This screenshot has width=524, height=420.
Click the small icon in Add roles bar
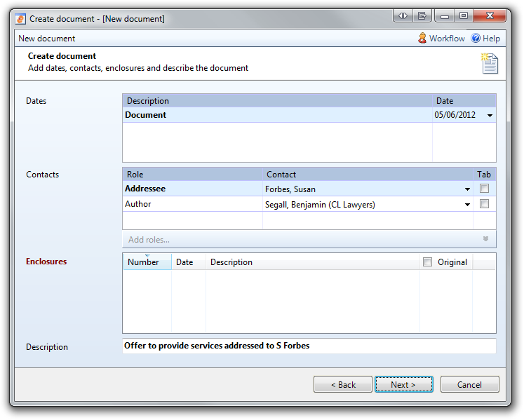(485, 238)
